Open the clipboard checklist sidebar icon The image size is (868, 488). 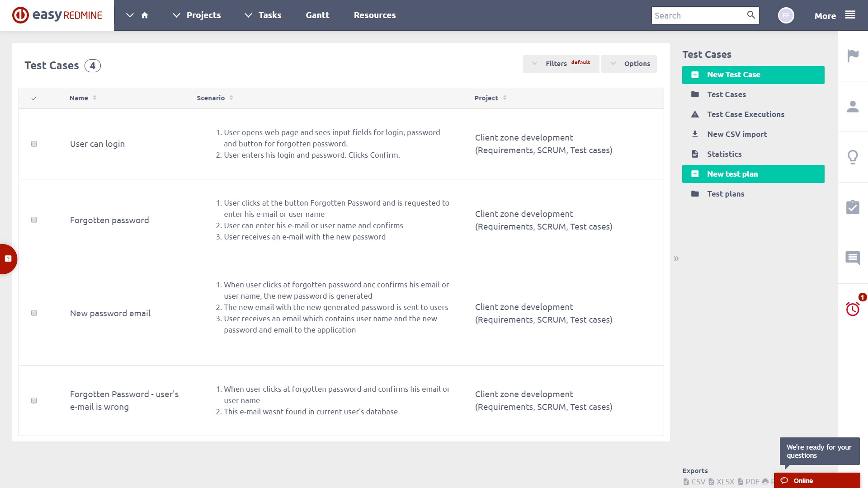[853, 207]
